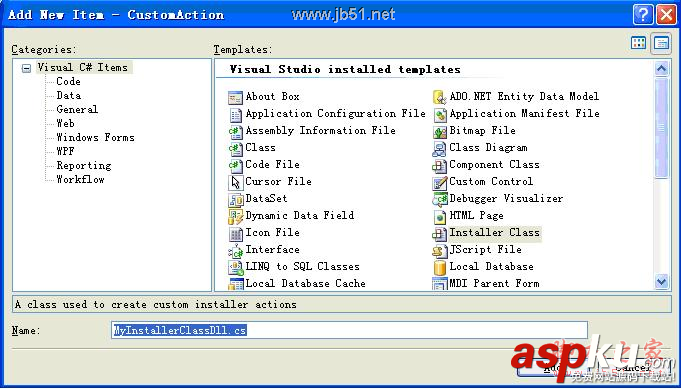Click the 'DataSet' label text

(x=266, y=198)
